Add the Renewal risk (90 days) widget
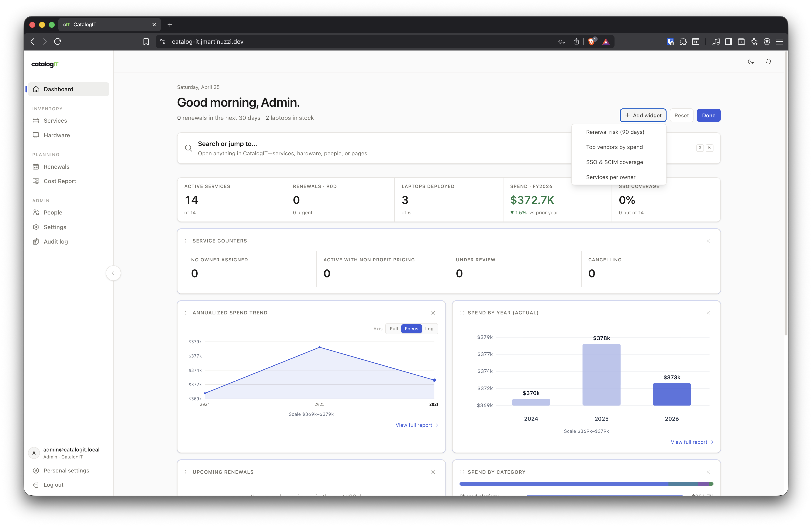Image resolution: width=812 pixels, height=527 pixels. pyautogui.click(x=619, y=132)
